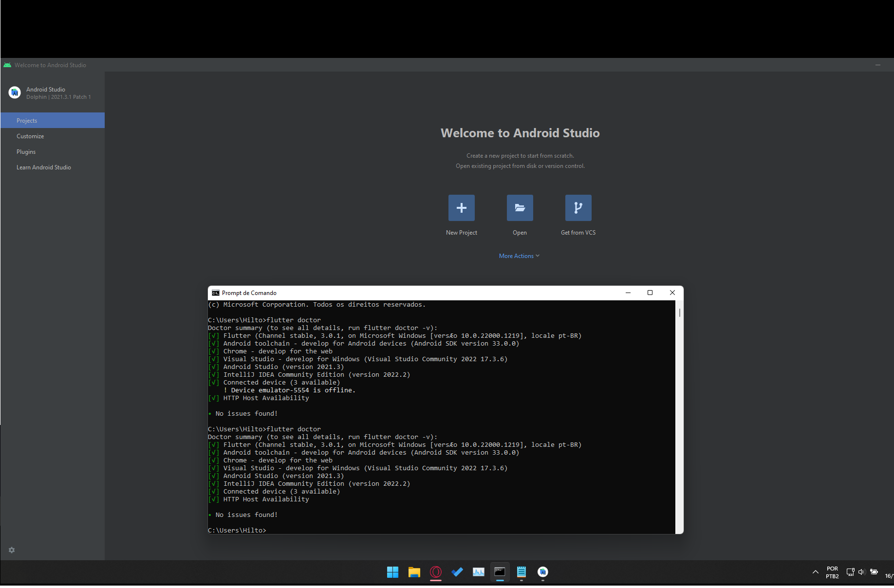
Task: Click 'Open existing project from disk or version control' text
Action: pos(520,166)
